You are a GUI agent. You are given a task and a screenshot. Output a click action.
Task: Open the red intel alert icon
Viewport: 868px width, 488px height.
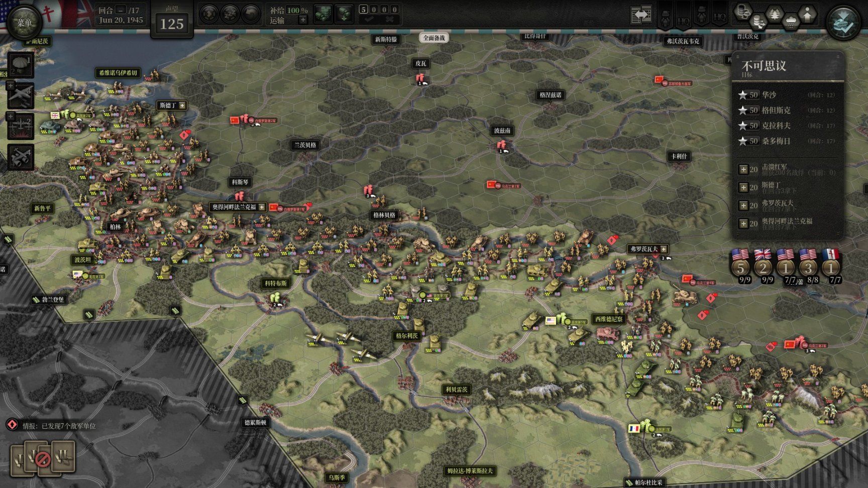12,425
